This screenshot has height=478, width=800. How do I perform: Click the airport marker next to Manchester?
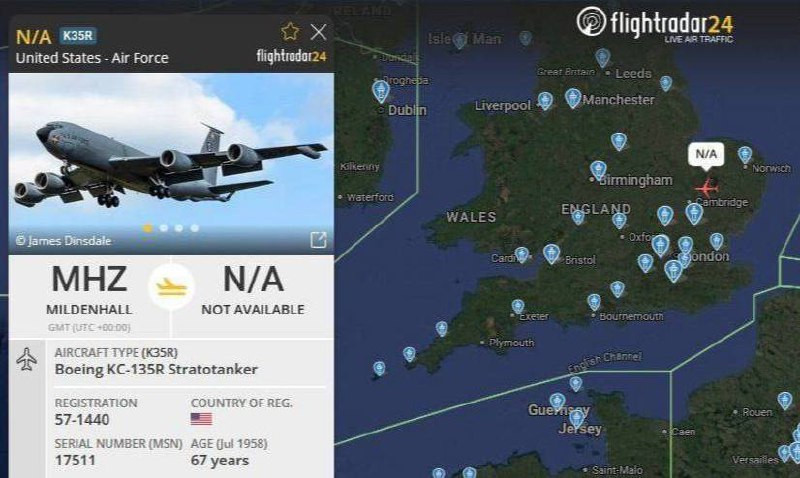click(573, 98)
